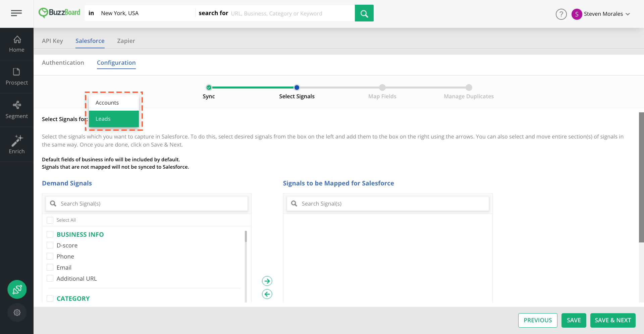Click the Signals to be Mapped for Salesforce heading
This screenshot has height=334, width=644.
coord(338,183)
